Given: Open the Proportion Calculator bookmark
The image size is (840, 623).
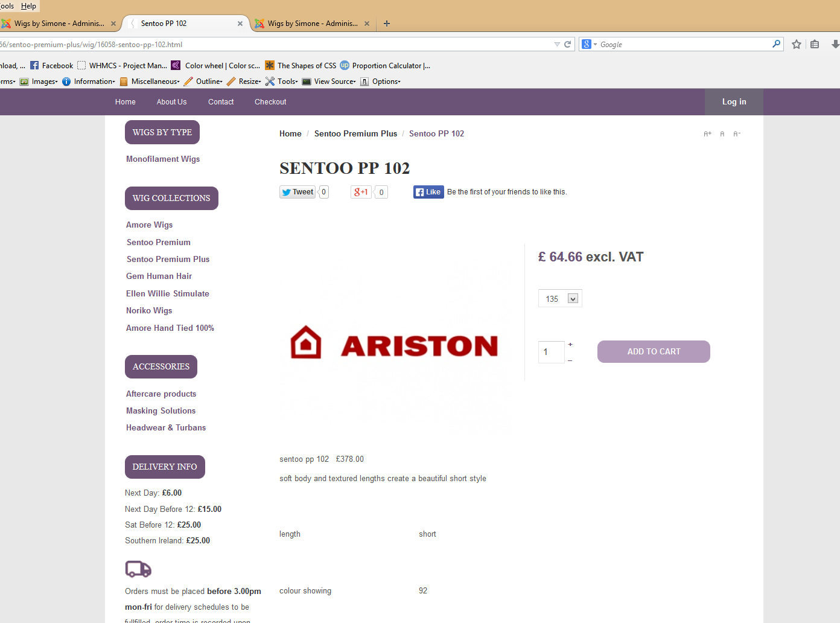Looking at the screenshot, I should click(x=385, y=65).
